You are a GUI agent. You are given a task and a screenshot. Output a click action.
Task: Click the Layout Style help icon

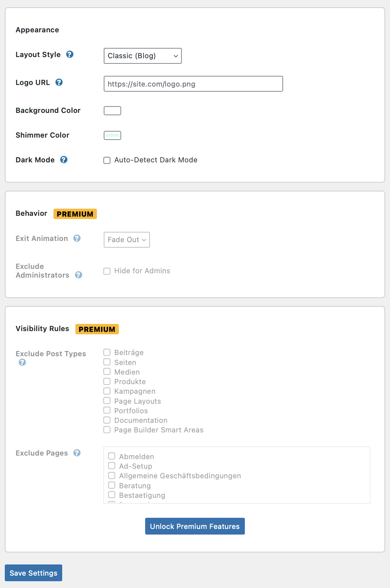tap(70, 54)
